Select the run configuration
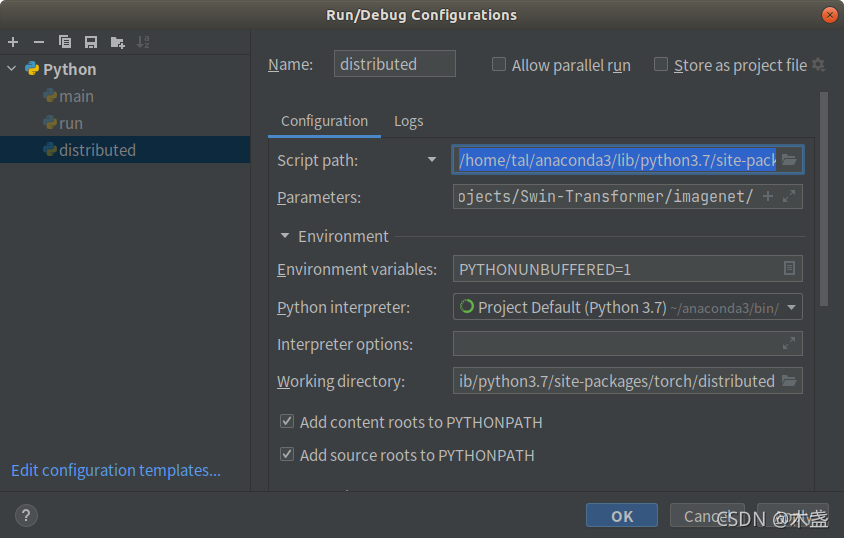 [x=125, y=123]
